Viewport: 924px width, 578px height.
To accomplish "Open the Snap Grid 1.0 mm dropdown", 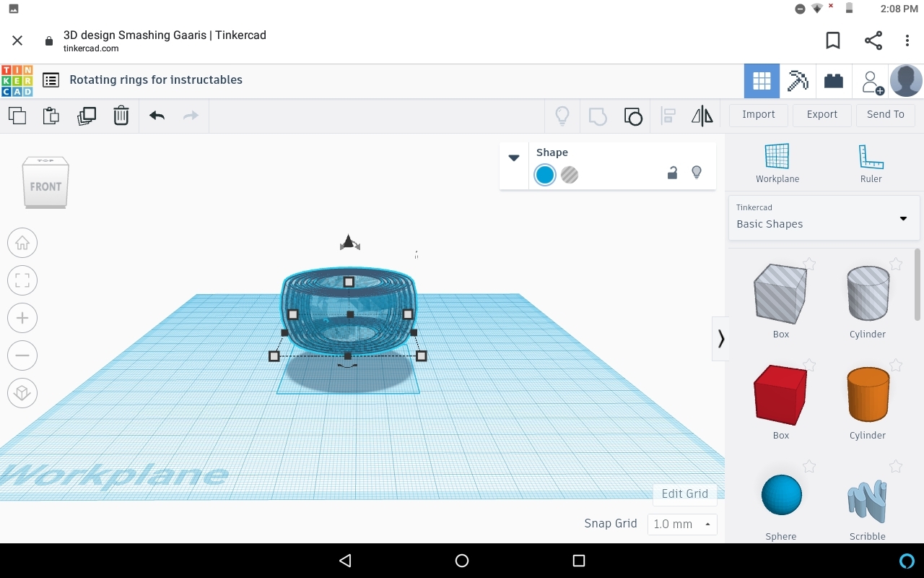I will 682,525.
